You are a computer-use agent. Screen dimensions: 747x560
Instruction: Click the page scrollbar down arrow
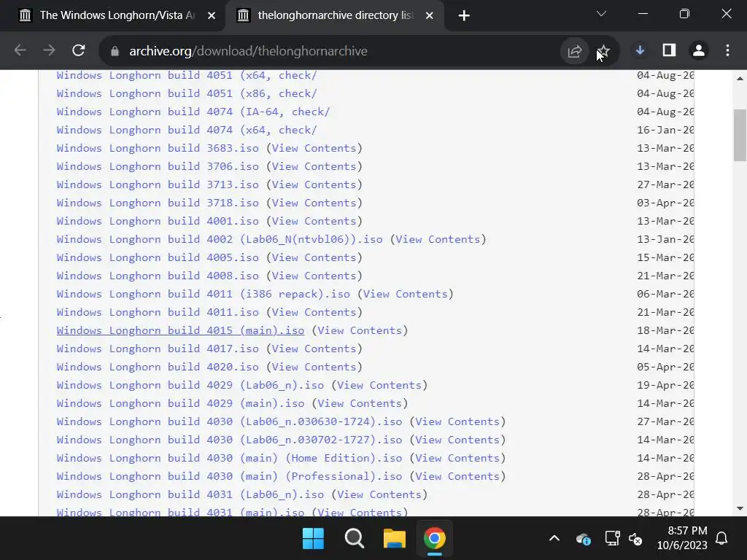[x=740, y=508]
